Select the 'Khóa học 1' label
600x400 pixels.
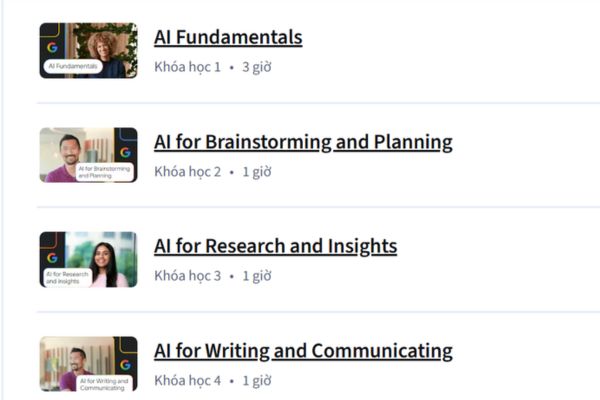[x=187, y=67]
